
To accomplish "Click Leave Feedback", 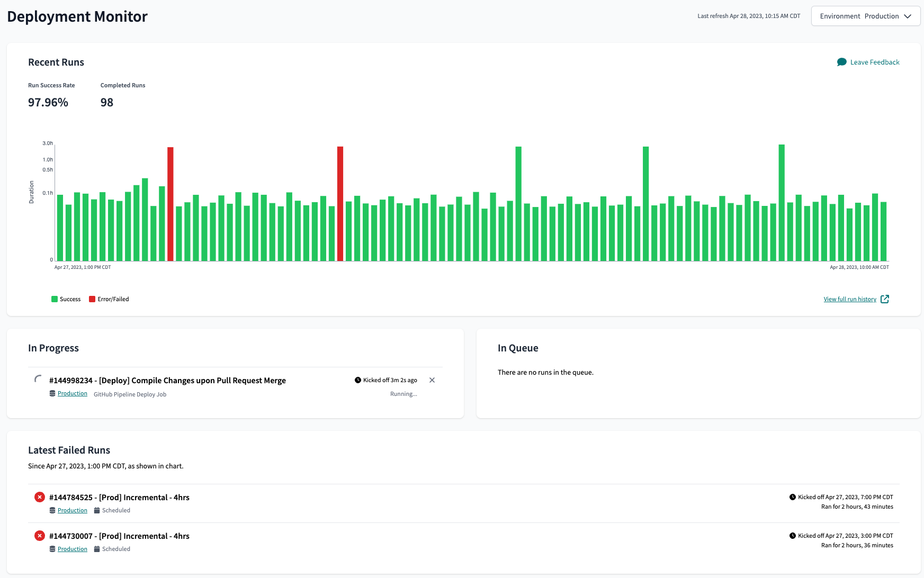I will (x=874, y=62).
